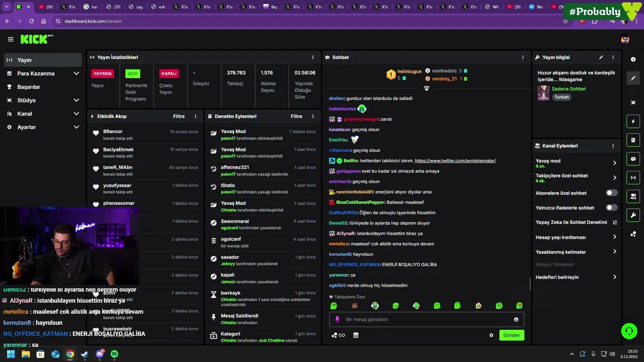Click the lightning bolt icon in right sidebar
644x362 pixels.
pos(633,121)
